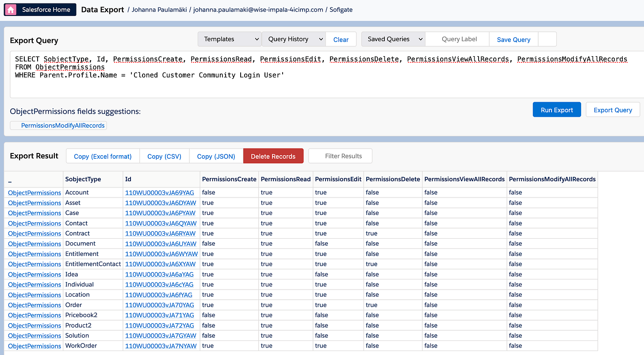Open record Id 110WU00003vJA6XYAW
This screenshot has height=355, width=644.
tap(161, 264)
